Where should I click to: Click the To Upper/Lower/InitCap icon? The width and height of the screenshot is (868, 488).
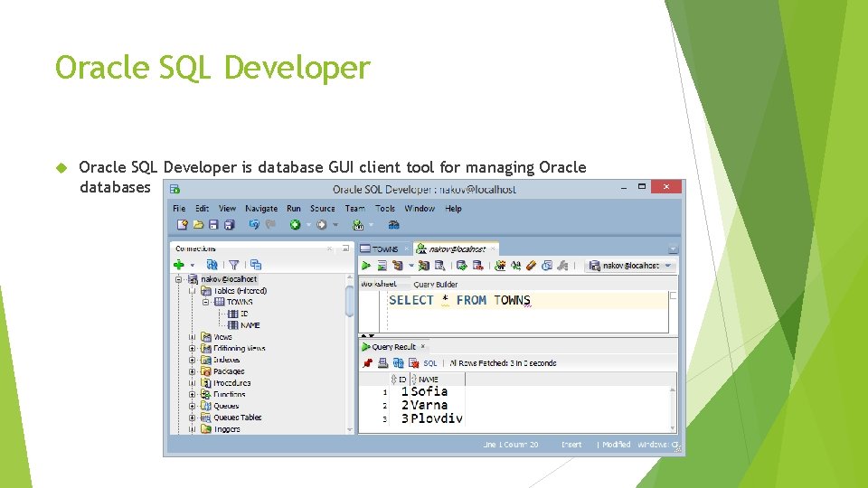pyautogui.click(x=516, y=266)
